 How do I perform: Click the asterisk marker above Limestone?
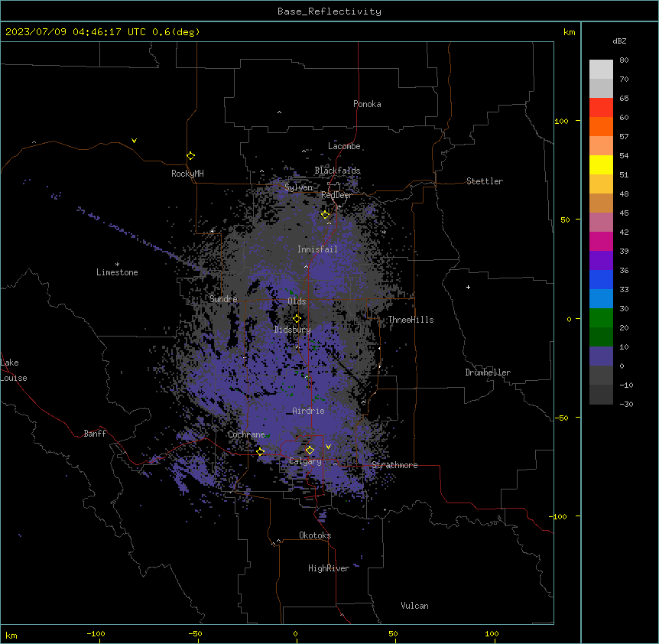(117, 265)
